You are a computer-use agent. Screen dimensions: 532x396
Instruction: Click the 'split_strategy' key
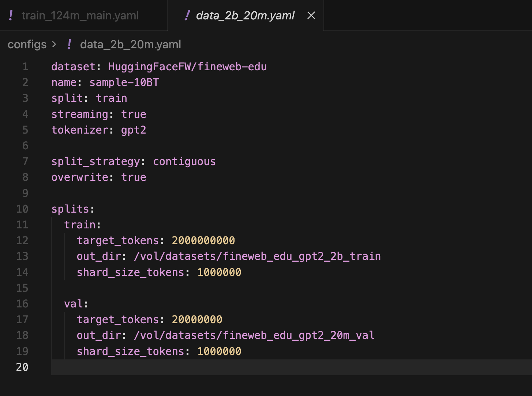(95, 161)
